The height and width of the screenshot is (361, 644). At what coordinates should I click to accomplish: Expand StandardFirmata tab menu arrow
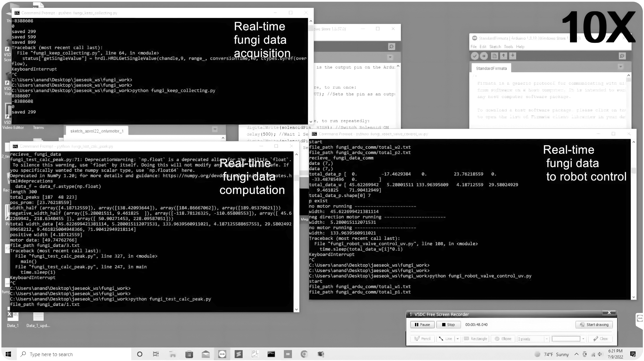(x=621, y=66)
